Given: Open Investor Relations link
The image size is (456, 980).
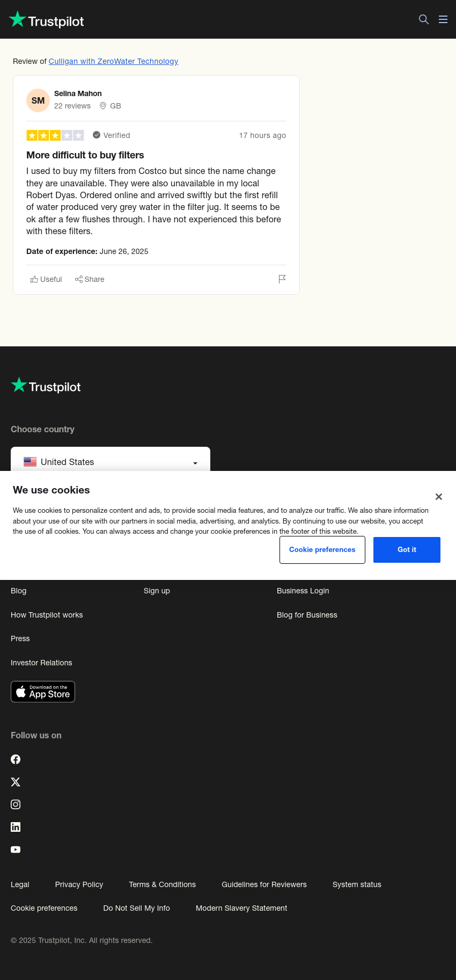Looking at the screenshot, I should pyautogui.click(x=41, y=663).
